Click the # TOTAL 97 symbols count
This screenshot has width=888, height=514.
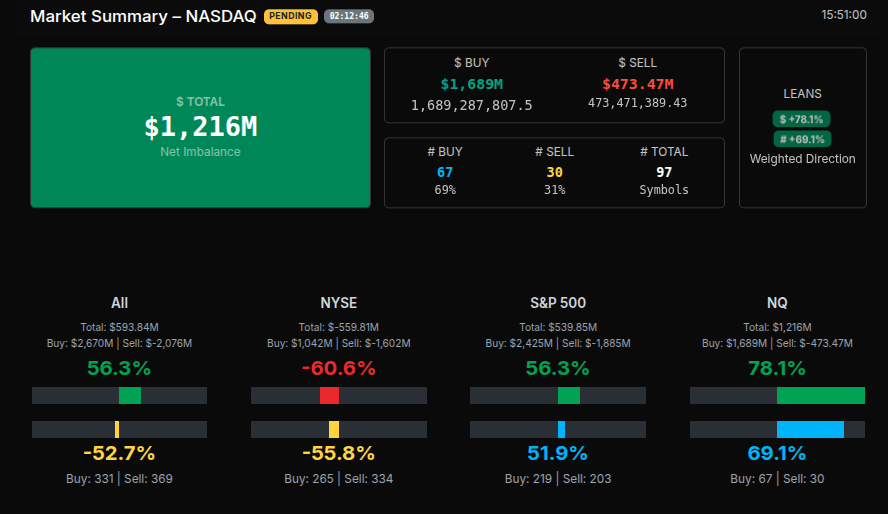tap(664, 172)
